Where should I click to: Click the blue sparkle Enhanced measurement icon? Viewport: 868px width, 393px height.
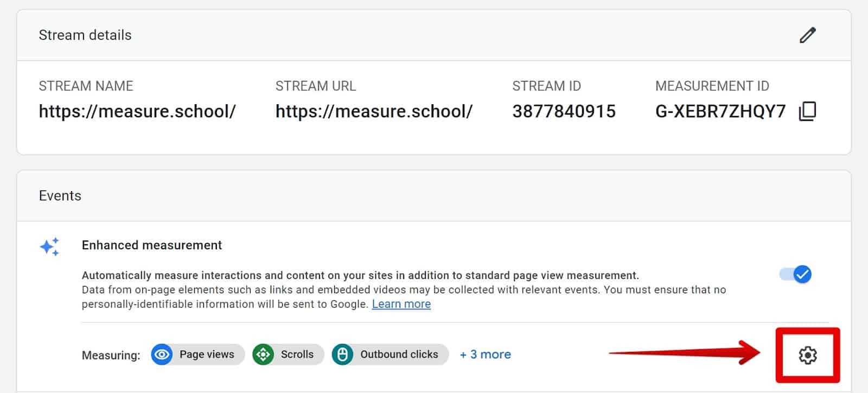click(50, 247)
